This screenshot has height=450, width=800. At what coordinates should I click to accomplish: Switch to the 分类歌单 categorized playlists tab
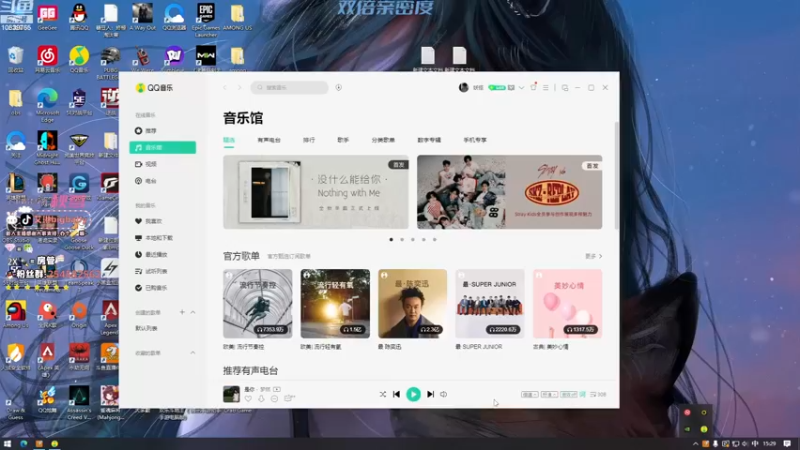(383, 140)
